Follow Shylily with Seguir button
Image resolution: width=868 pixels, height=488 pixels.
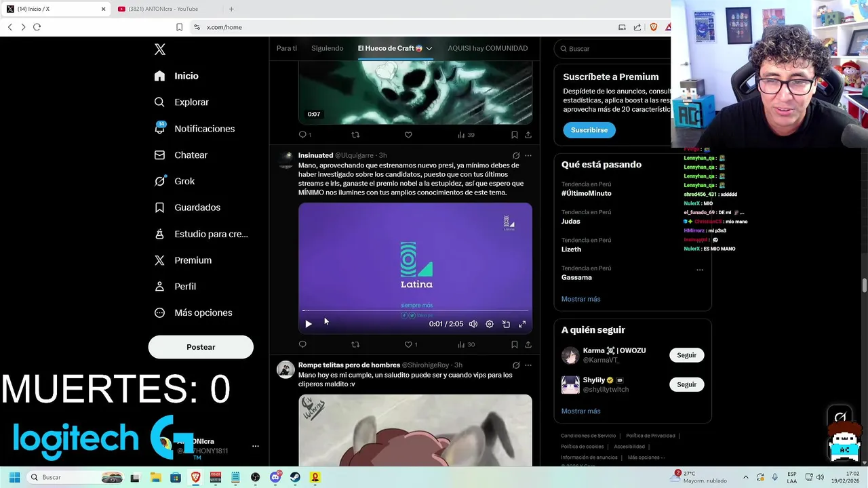(686, 384)
